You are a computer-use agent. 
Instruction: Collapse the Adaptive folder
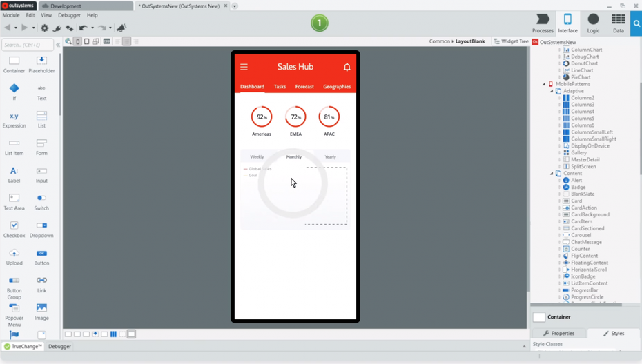[552, 91]
